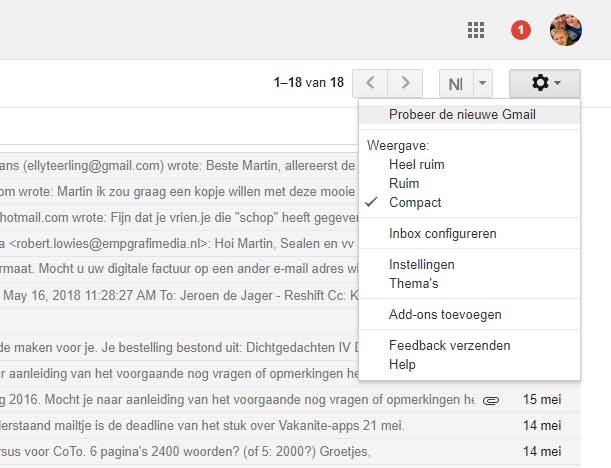The image size is (611, 468).
Task: Open email from ellyteerling@gmail.com
Action: pos(179,166)
